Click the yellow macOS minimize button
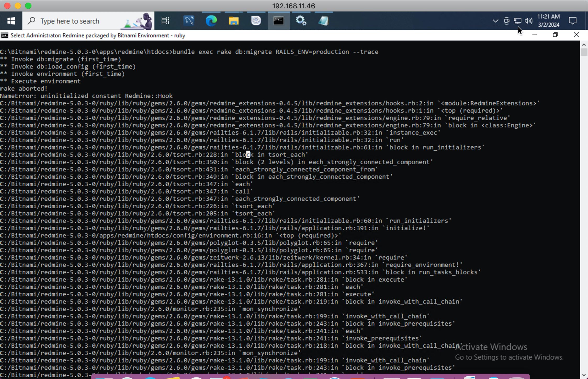Image resolution: width=588 pixels, height=379 pixels. [x=18, y=6]
